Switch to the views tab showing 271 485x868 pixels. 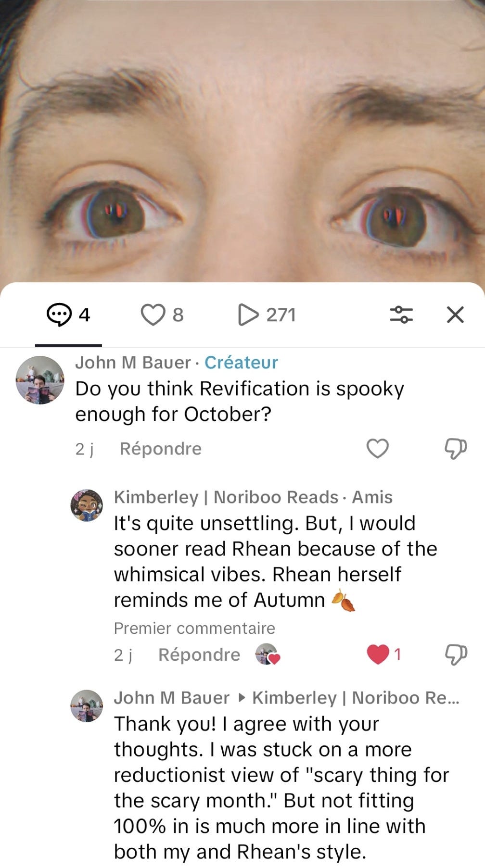[267, 315]
